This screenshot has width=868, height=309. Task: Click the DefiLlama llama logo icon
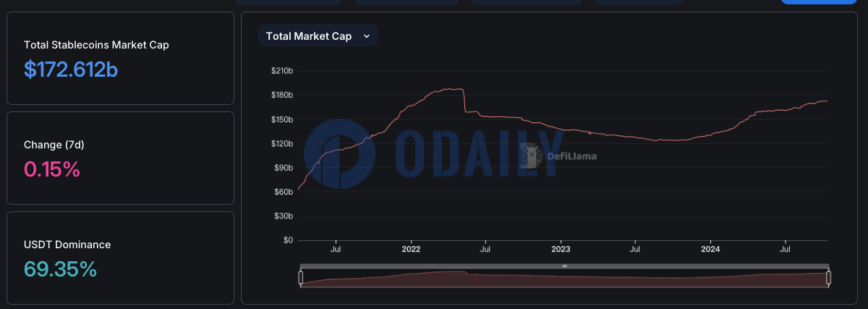(532, 155)
